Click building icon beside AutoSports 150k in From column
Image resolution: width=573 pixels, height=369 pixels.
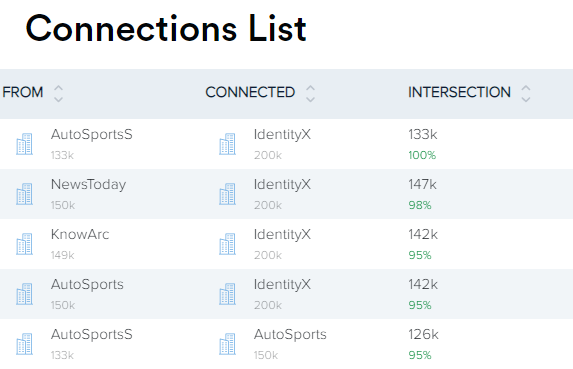[24, 294]
